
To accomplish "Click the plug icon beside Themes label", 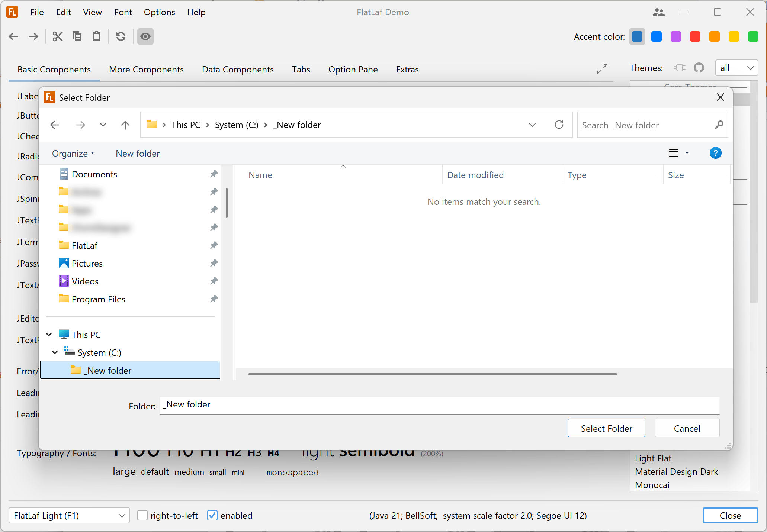I will point(680,68).
